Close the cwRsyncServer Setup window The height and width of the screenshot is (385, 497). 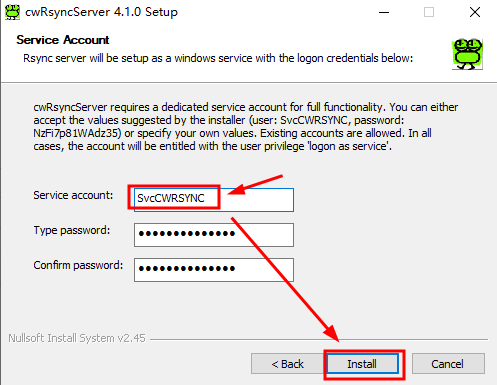[475, 12]
